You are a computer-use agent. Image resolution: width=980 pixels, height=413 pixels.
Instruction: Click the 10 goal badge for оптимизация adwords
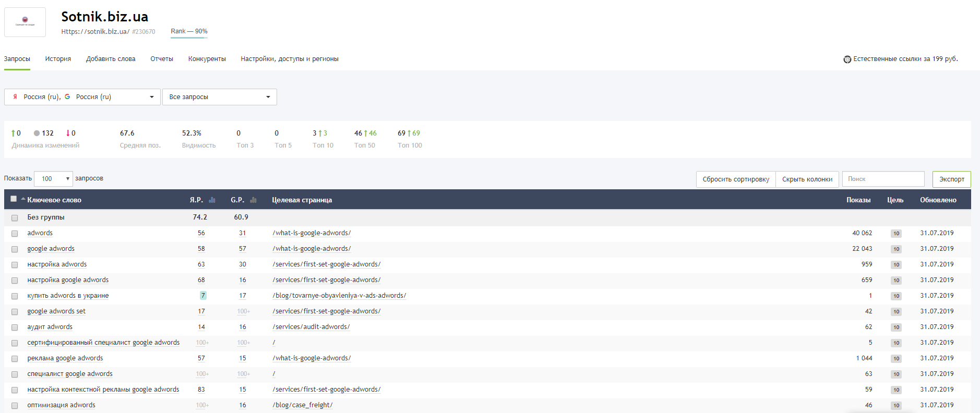click(x=896, y=406)
